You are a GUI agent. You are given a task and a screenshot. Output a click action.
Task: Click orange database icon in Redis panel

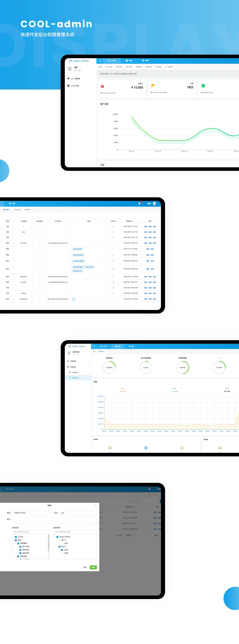coord(182,448)
